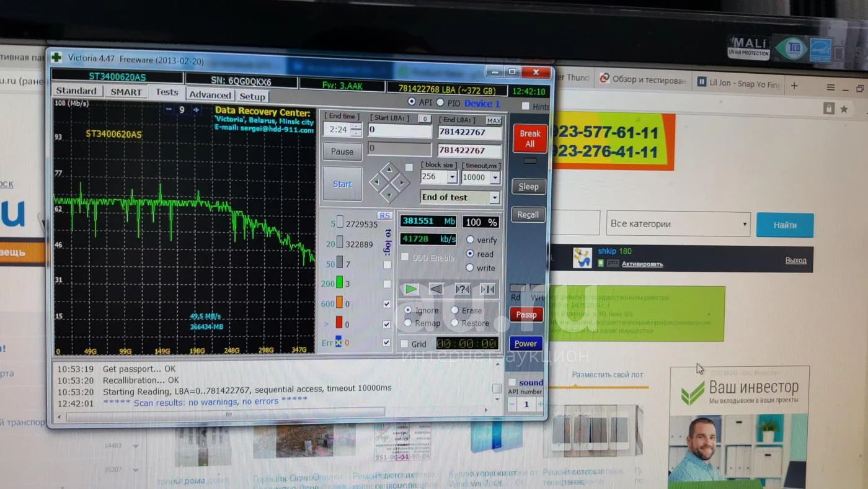This screenshot has width=868, height=489.
Task: Uncheck log checkbox for Err row
Action: [x=387, y=343]
